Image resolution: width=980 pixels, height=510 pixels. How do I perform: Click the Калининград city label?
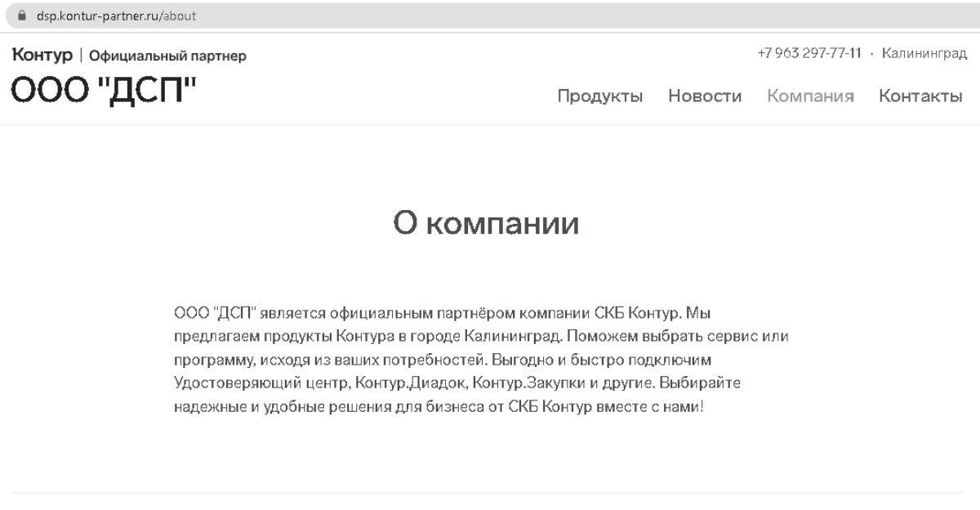coord(925,54)
